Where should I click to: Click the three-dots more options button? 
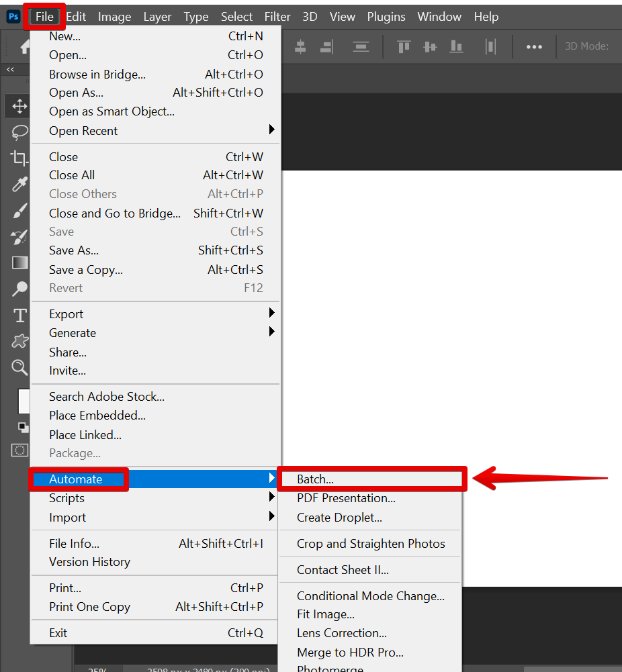click(534, 46)
